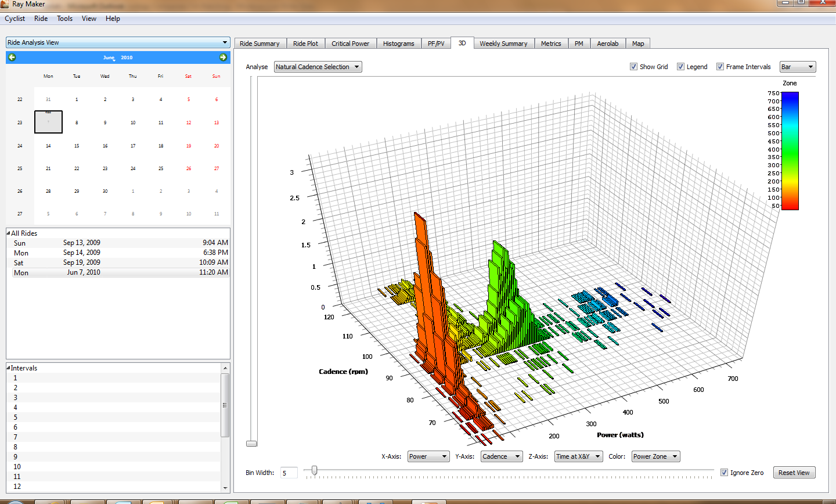
Task: Disable Frame Intervals checkbox
Action: (720, 66)
